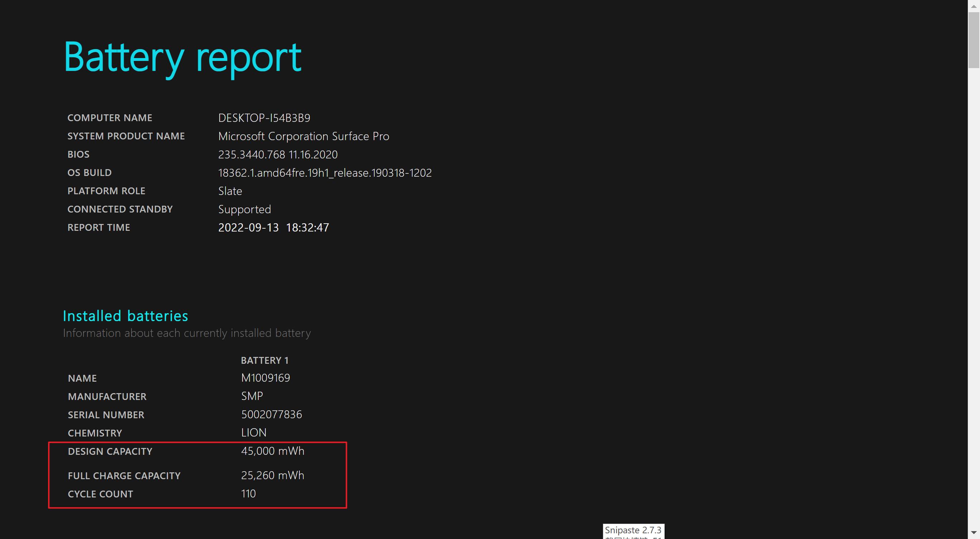
Task: Click the computer name DESKTOP-I54B3B9
Action: (264, 118)
